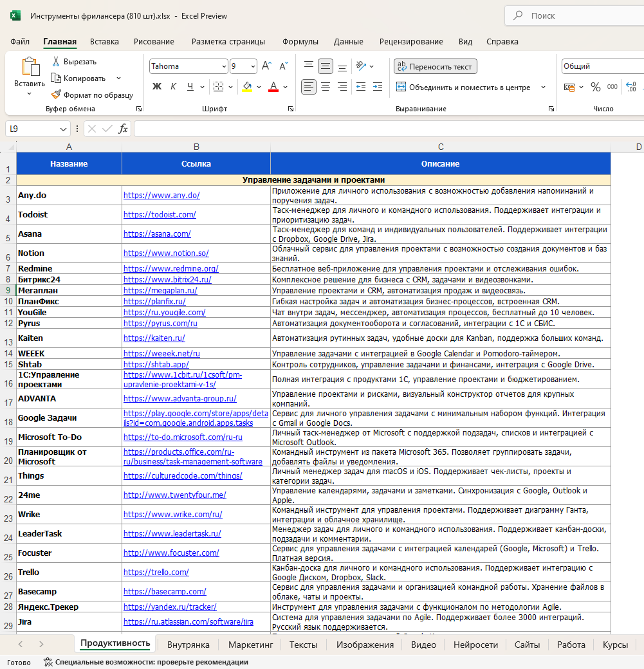The height and width of the screenshot is (669, 644).
Task: Expand the underline style dropdown arrow
Action: tap(202, 87)
